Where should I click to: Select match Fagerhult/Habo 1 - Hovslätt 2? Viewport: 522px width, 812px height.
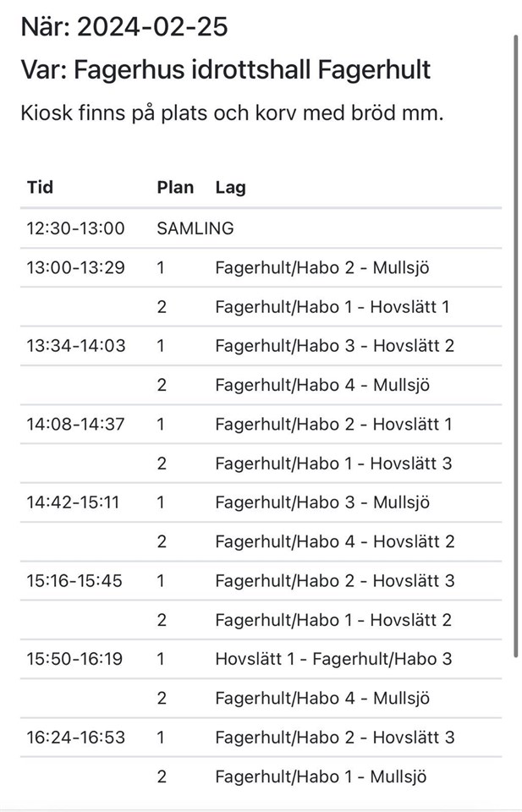333,619
